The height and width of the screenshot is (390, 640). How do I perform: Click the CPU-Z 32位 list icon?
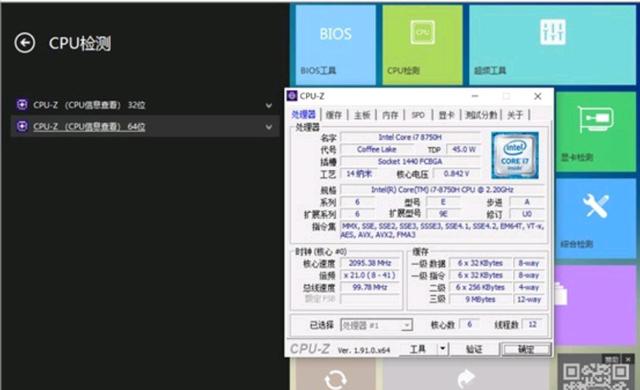[22, 105]
